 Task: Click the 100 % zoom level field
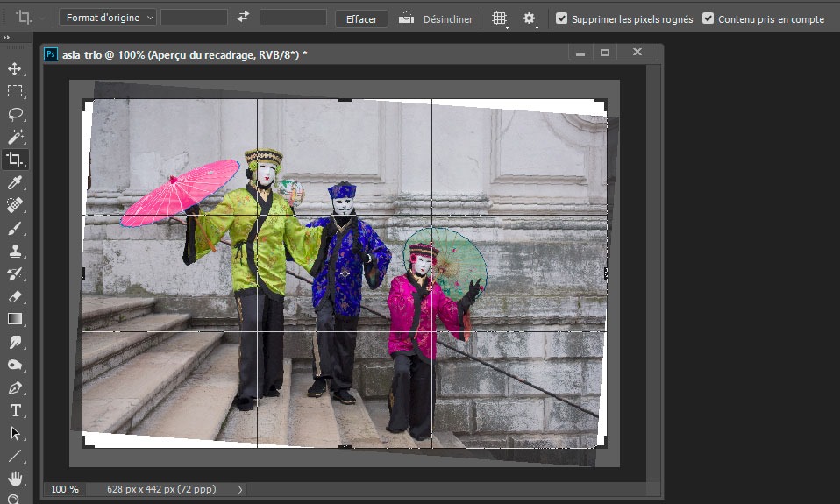point(65,489)
